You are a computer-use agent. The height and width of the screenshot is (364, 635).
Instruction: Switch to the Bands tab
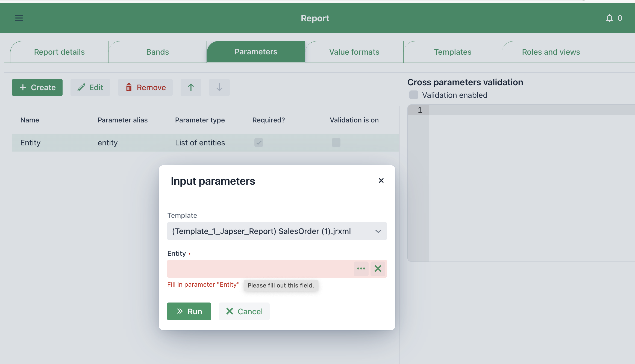157,52
